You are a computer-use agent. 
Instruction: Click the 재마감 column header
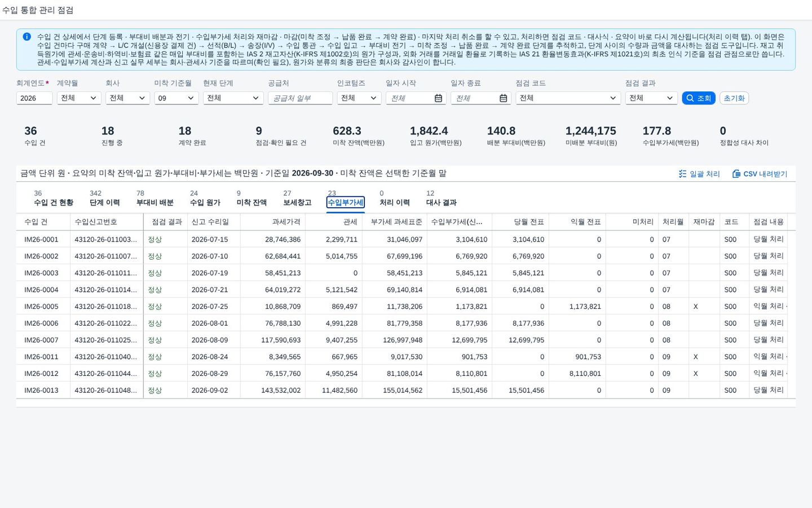[x=704, y=222]
